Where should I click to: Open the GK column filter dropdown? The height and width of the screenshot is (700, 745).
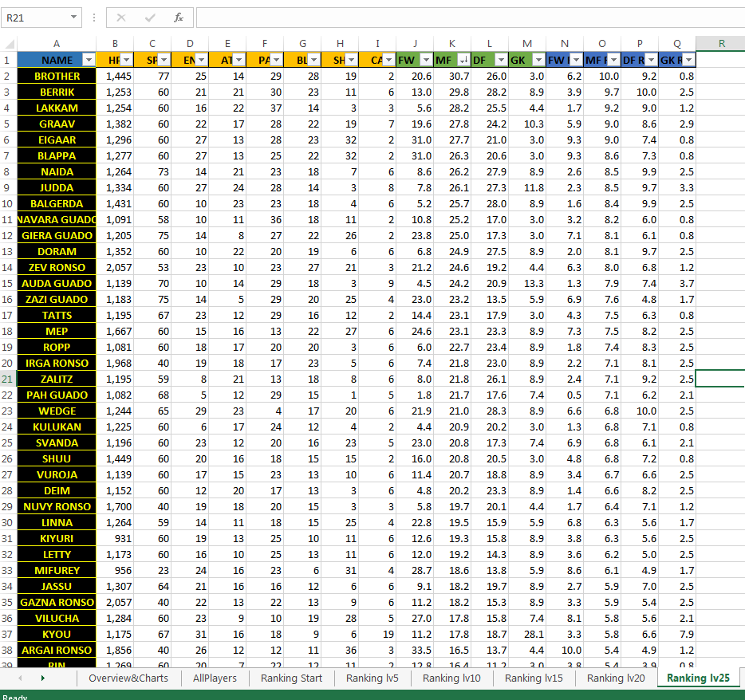point(538,61)
